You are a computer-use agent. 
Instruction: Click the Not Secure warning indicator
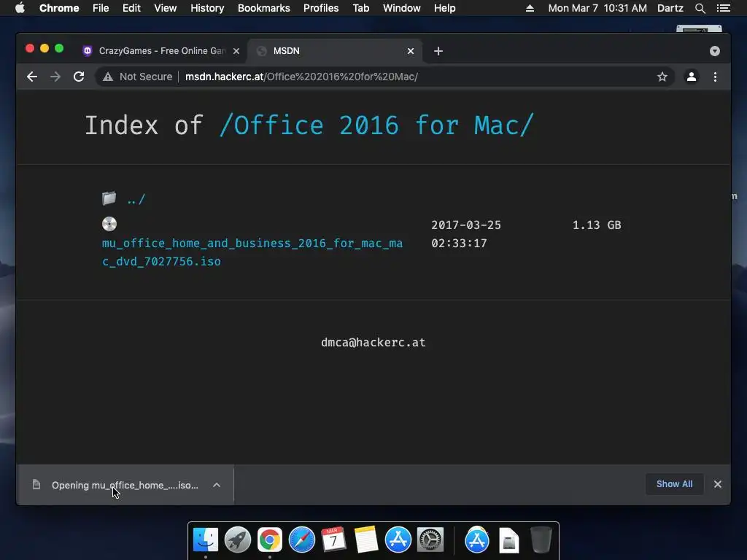(x=137, y=77)
